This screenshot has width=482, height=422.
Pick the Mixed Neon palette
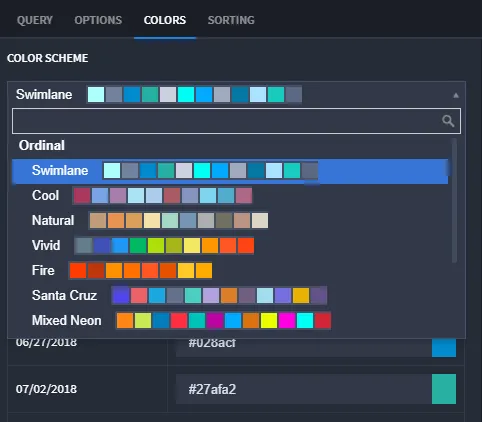(230, 321)
